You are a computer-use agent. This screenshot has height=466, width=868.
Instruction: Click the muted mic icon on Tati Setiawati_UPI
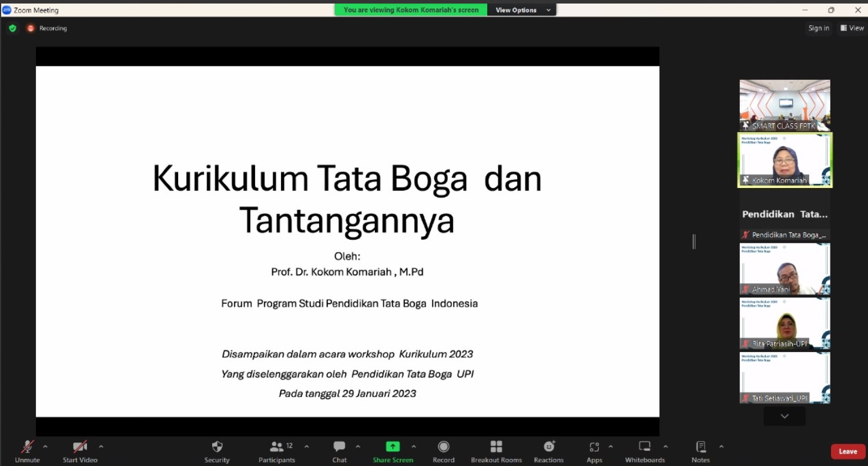(746, 398)
